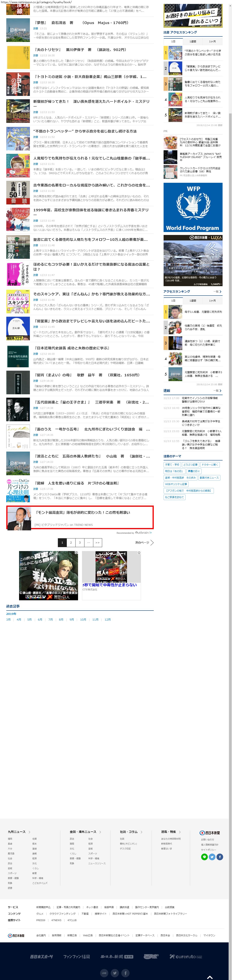Viewport: 232px width, 980px height.
Task: Expand the 全国・海外ニュース footer chevron
Action: coord(100,832)
